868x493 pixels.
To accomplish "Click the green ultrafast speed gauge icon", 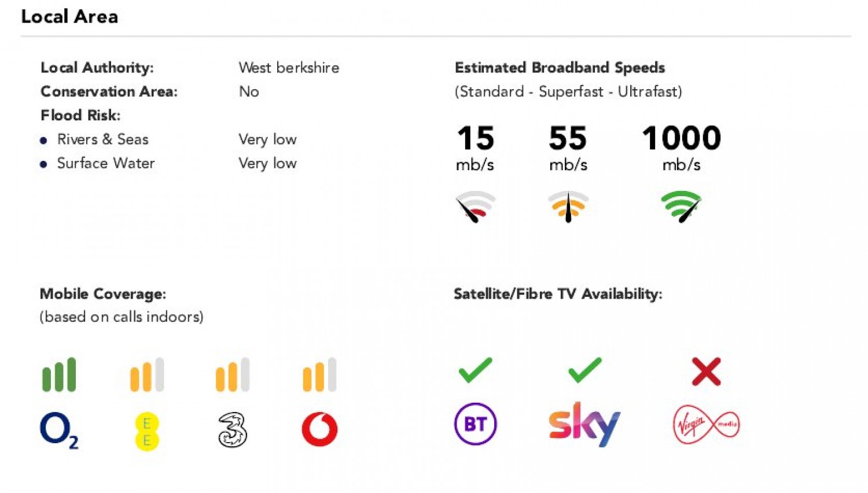I will tap(681, 206).
